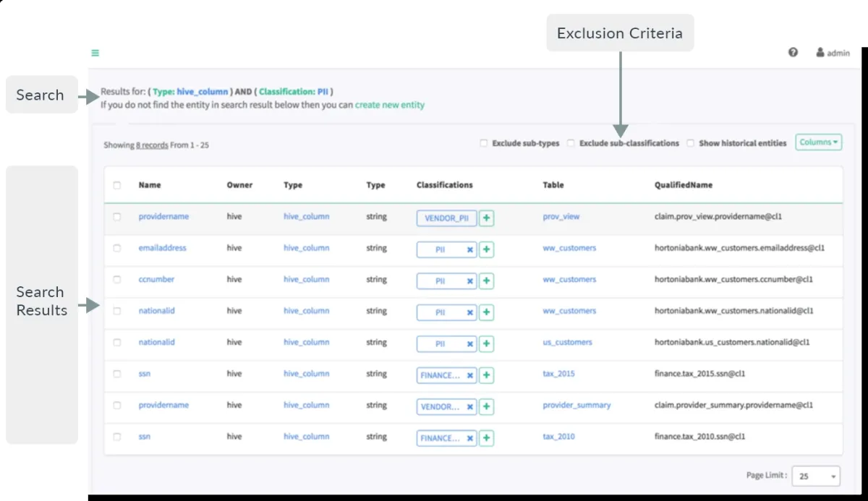This screenshot has height=501, width=868.
Task: Select checkbox for tax_2015 ssn row
Action: pos(116,374)
